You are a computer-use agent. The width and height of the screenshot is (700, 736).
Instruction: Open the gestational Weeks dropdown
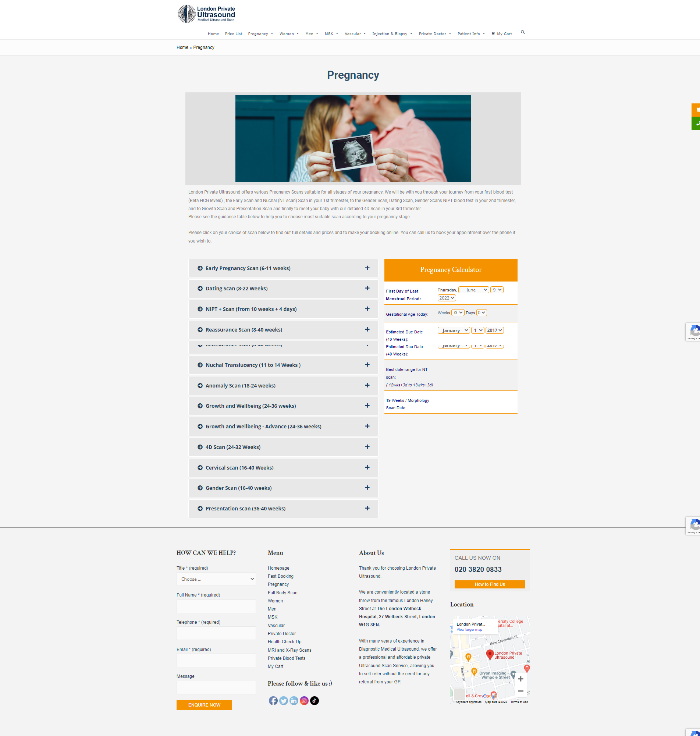(x=458, y=313)
